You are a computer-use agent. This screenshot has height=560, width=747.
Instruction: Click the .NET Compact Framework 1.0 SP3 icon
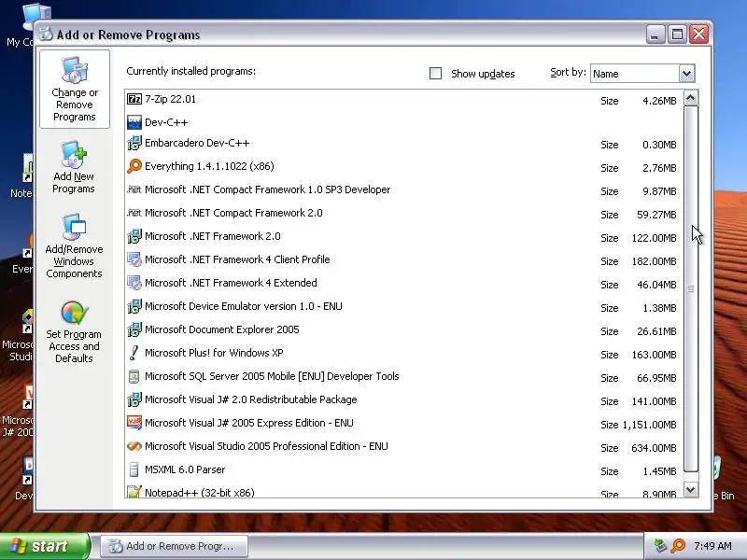click(x=134, y=189)
